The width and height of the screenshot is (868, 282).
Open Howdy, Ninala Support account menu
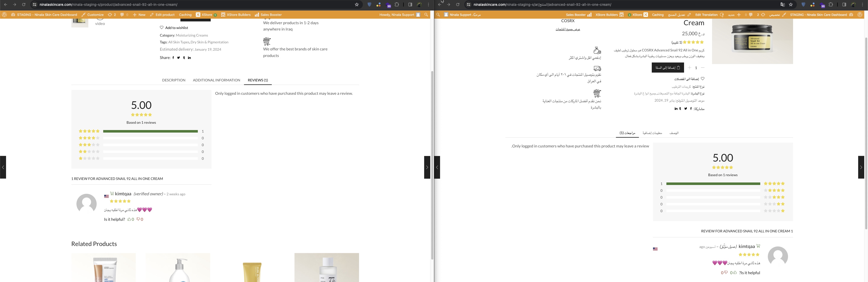tap(400, 15)
